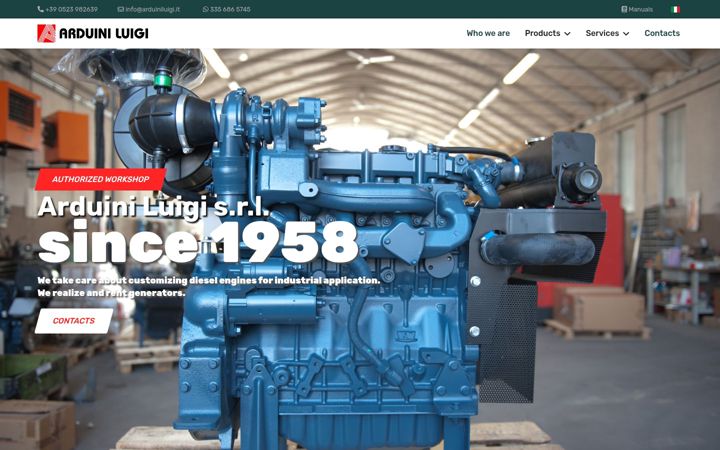Open the info@arduiniluigi.it email link

click(152, 9)
